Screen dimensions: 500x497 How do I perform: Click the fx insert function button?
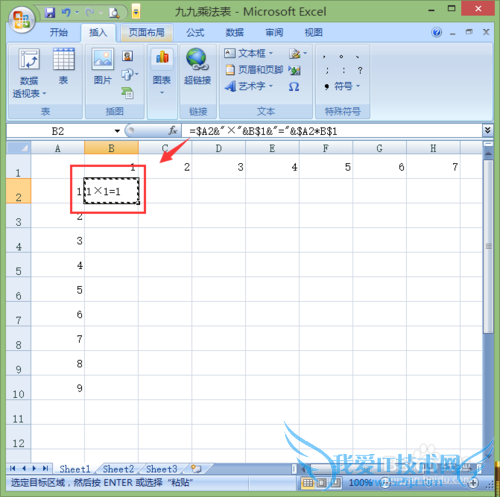(x=173, y=131)
